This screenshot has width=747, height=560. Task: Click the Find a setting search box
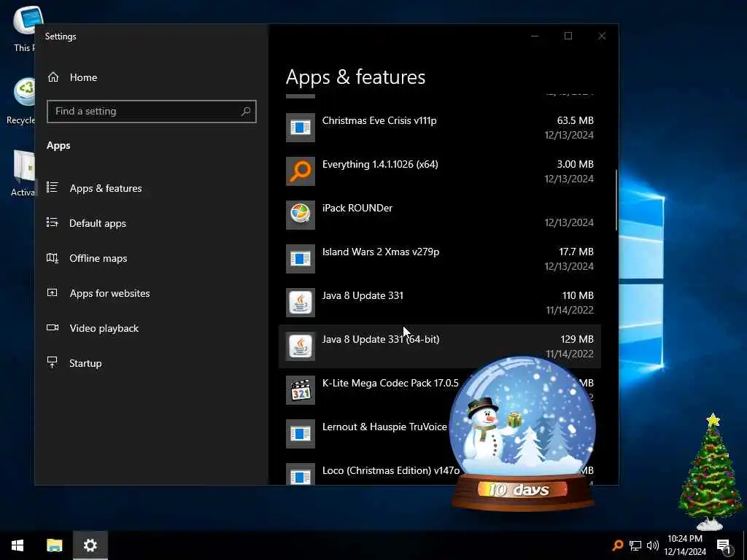[152, 112]
